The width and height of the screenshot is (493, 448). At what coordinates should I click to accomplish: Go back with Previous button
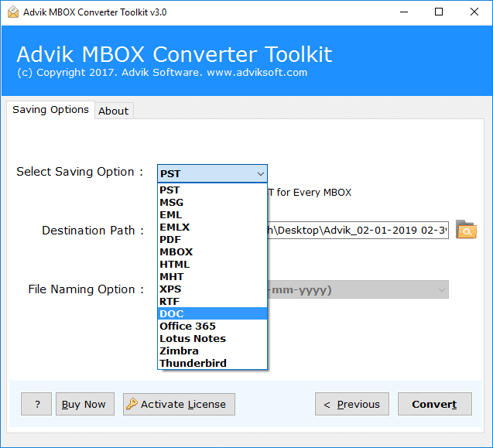pos(352,404)
